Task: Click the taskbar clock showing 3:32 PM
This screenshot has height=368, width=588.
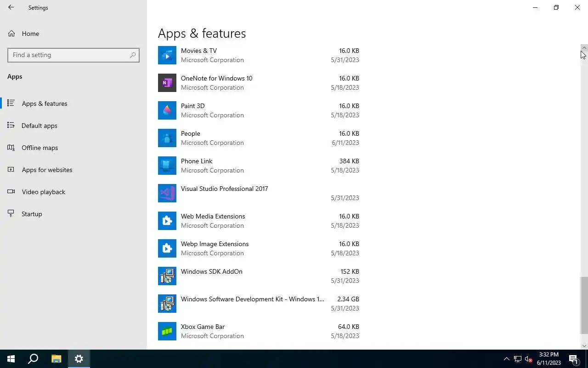Action: [549, 359]
